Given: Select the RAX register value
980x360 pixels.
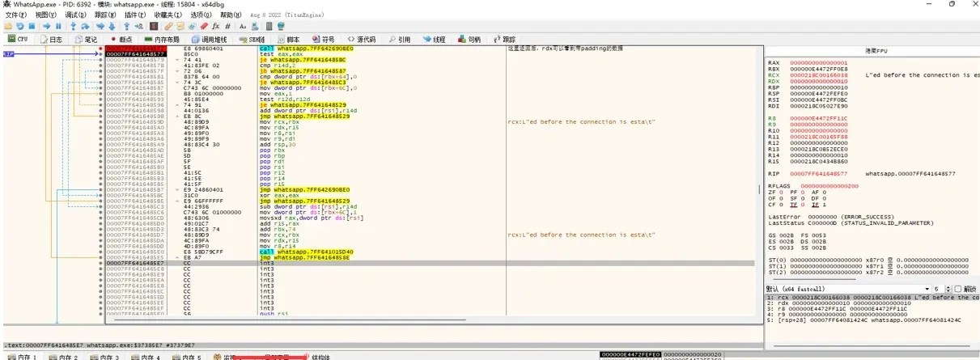Looking at the screenshot, I should [818, 62].
